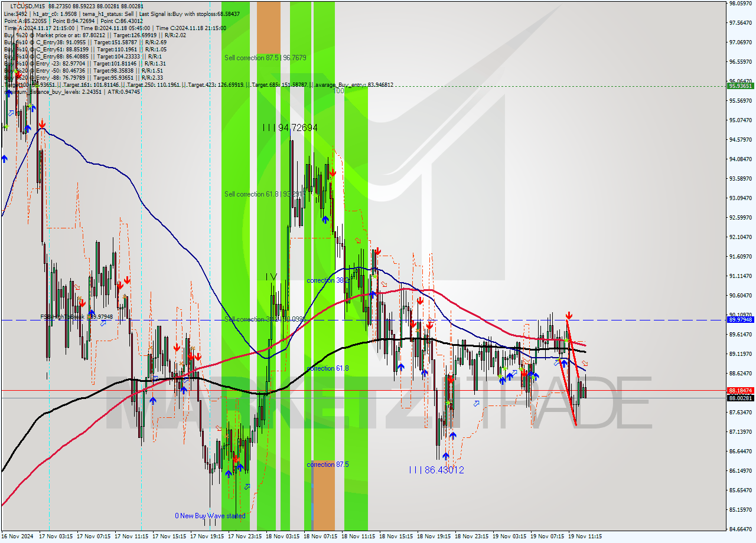
Task: Click the 'C_Entry61: 88.85199' line
Action: pyautogui.click(x=85, y=49)
